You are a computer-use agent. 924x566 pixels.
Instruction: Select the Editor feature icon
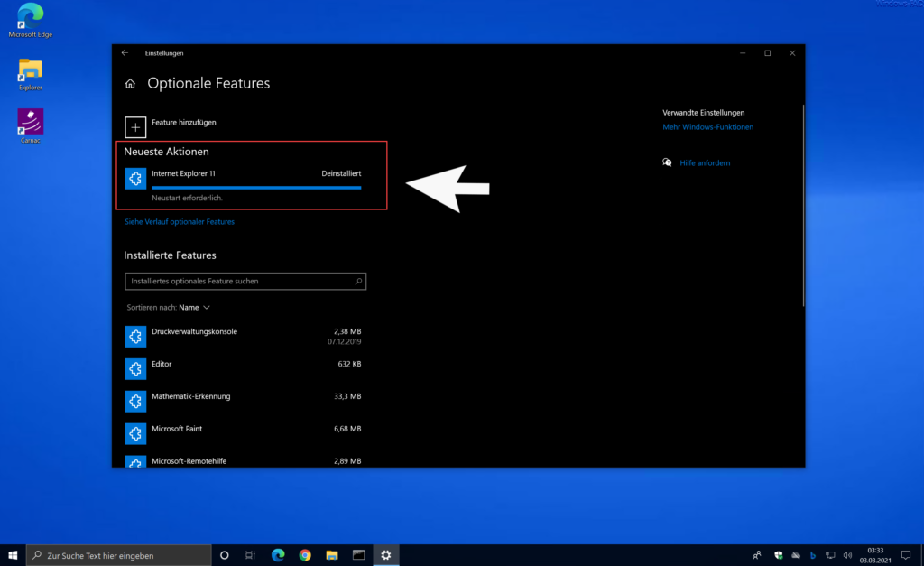point(135,368)
